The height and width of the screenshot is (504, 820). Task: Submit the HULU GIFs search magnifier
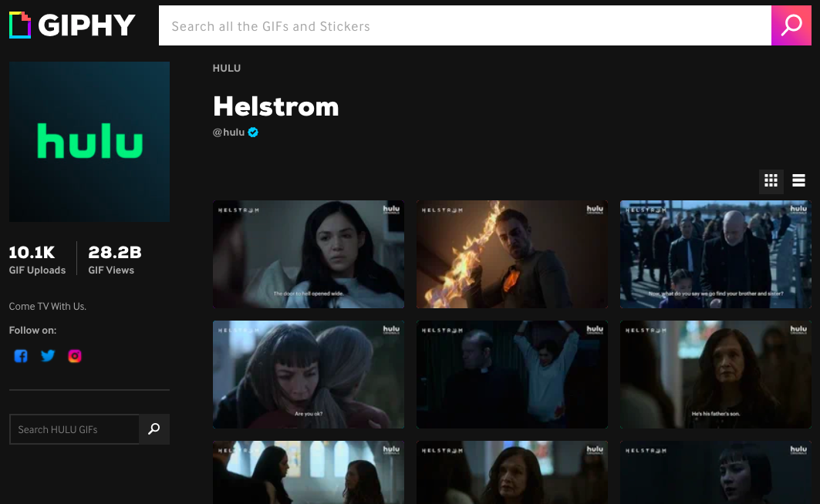(154, 429)
